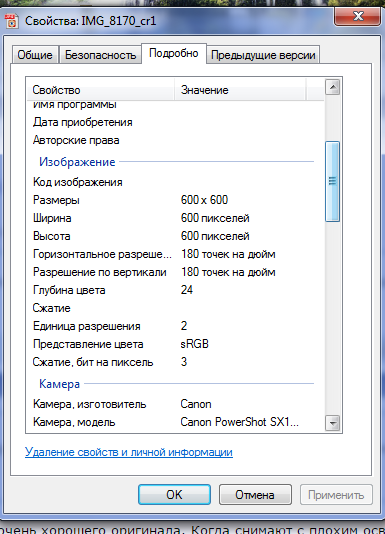This screenshot has height=534, width=385.
Task: Click the Отмена button
Action: 255,494
